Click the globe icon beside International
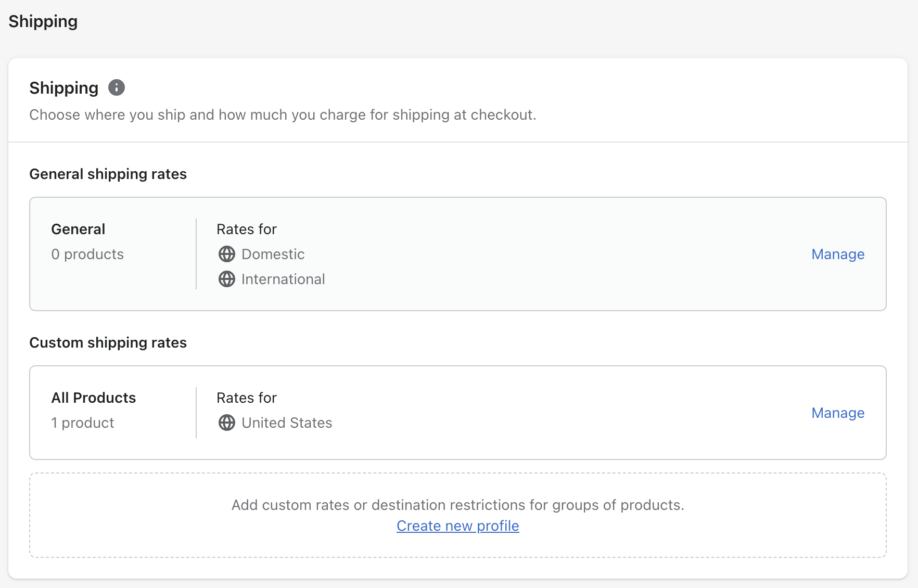 tap(226, 279)
